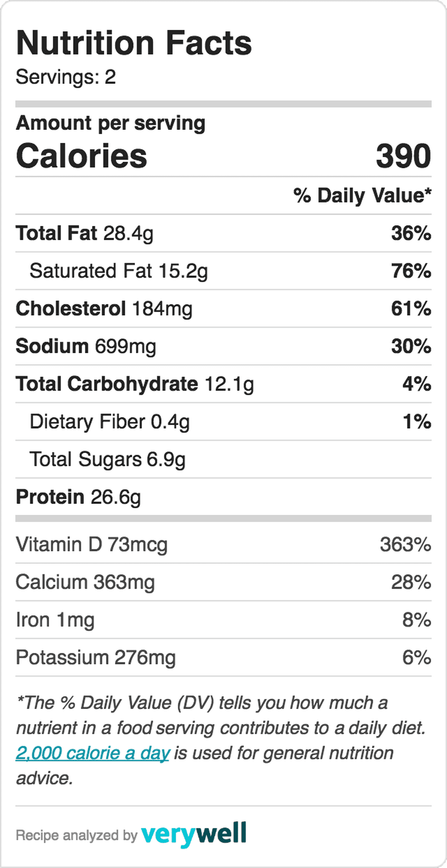Select the Nutrition Facts heading
This screenshot has height=868, width=447.
(x=134, y=43)
